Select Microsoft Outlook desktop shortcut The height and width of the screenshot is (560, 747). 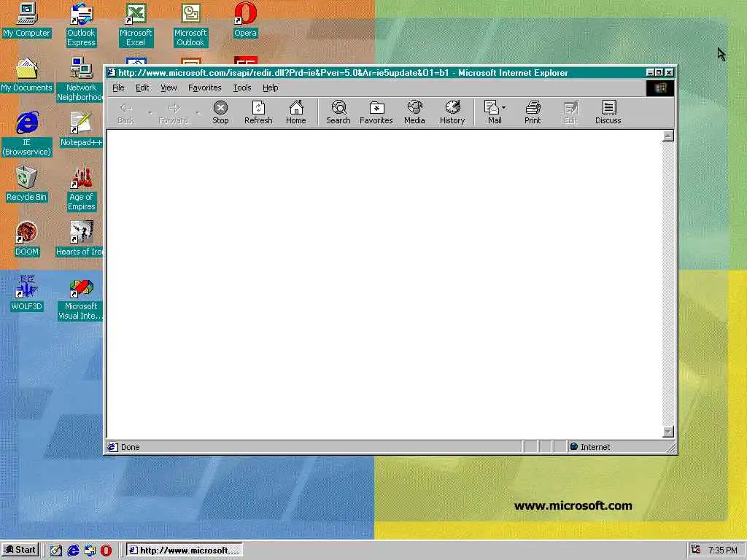190,25
